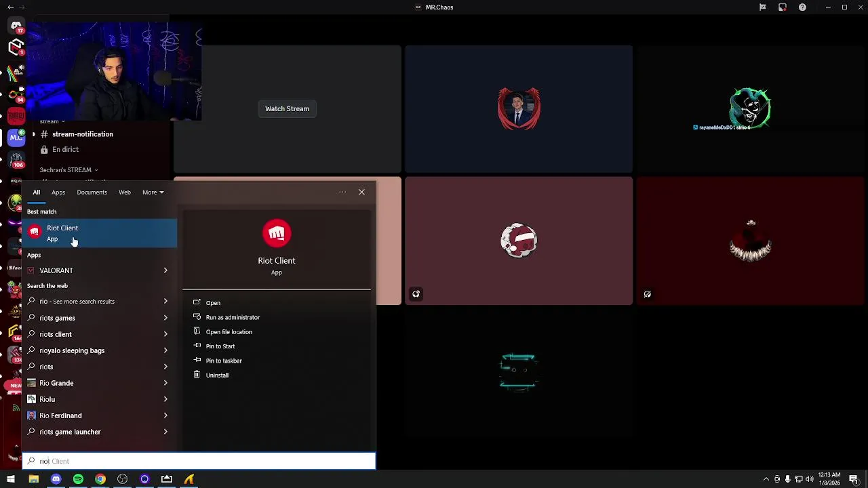The image size is (868, 488).
Task: Switch to the Web search tab
Action: 125,192
